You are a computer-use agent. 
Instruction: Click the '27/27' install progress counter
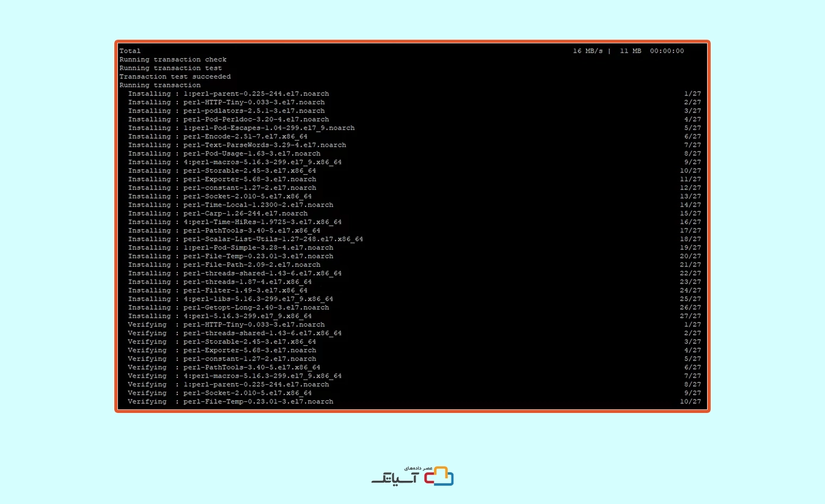pos(691,316)
